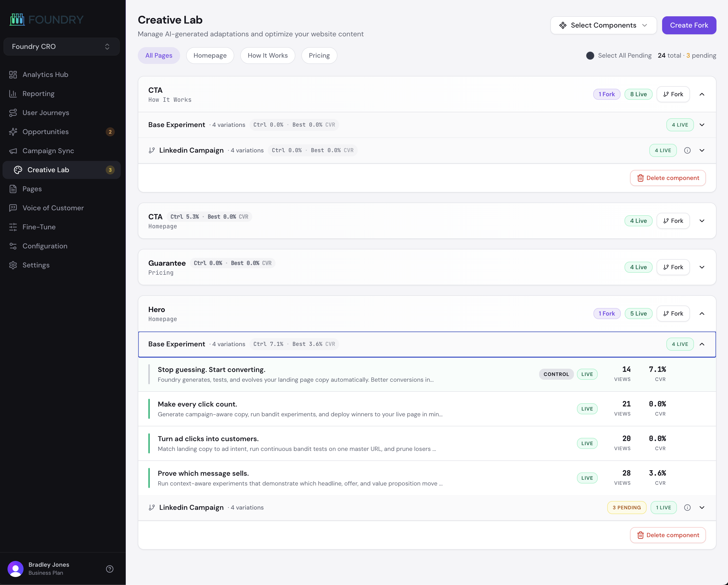Click the help icon beside Bradley Jones
This screenshot has width=728, height=585.
click(109, 569)
